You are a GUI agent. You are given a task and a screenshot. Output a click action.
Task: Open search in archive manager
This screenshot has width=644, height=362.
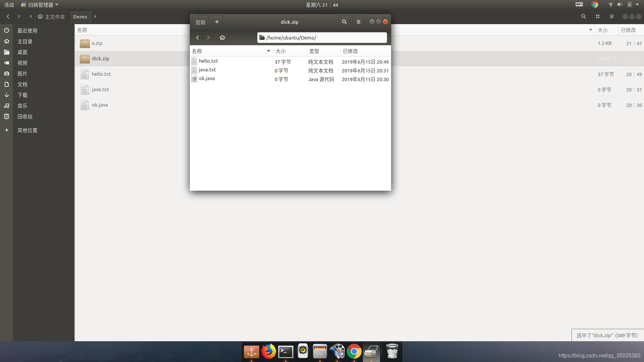pos(344,22)
